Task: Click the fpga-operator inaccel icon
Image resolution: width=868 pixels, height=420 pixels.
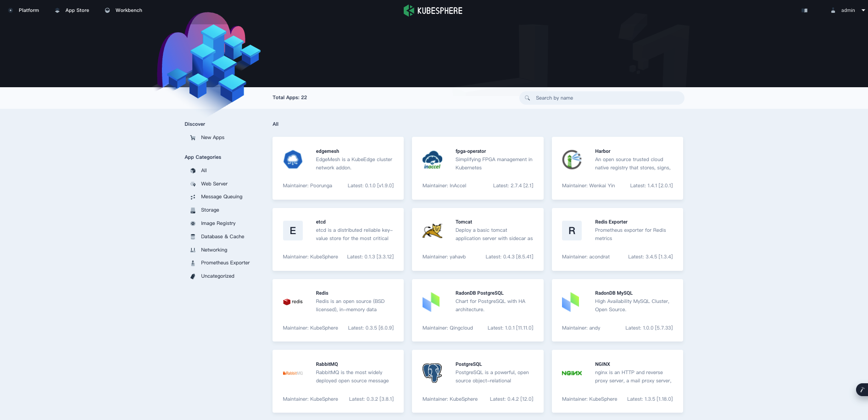Action: click(432, 160)
